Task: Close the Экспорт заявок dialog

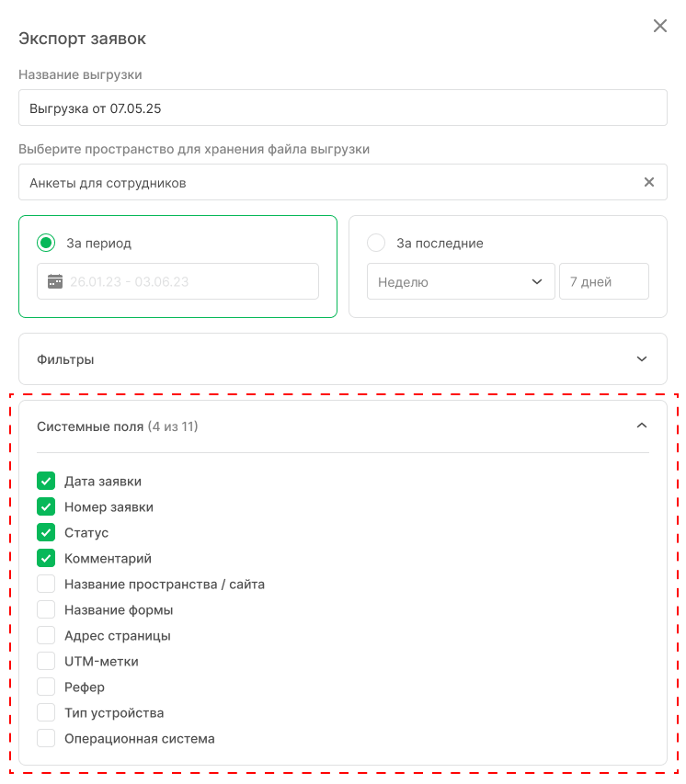Action: (660, 26)
